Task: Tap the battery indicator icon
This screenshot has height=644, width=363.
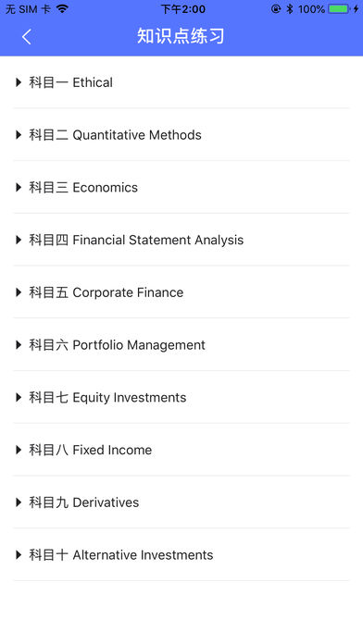Action: [340, 8]
